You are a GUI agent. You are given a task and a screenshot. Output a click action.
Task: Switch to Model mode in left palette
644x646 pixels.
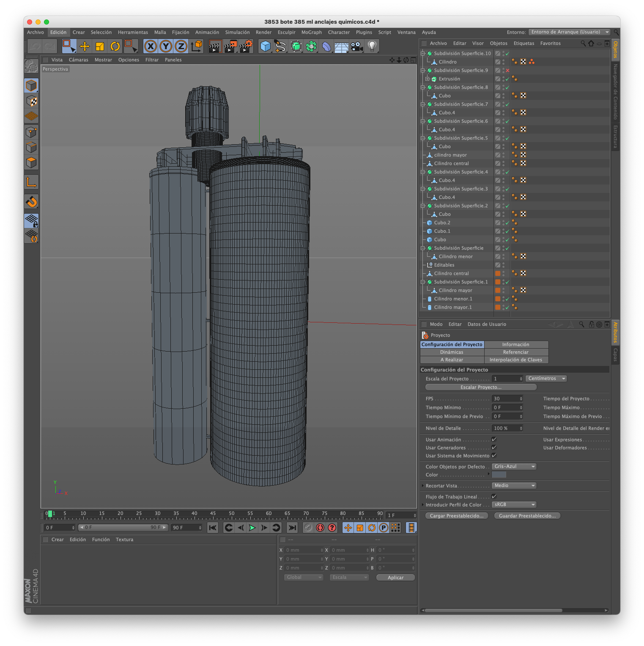coord(31,86)
